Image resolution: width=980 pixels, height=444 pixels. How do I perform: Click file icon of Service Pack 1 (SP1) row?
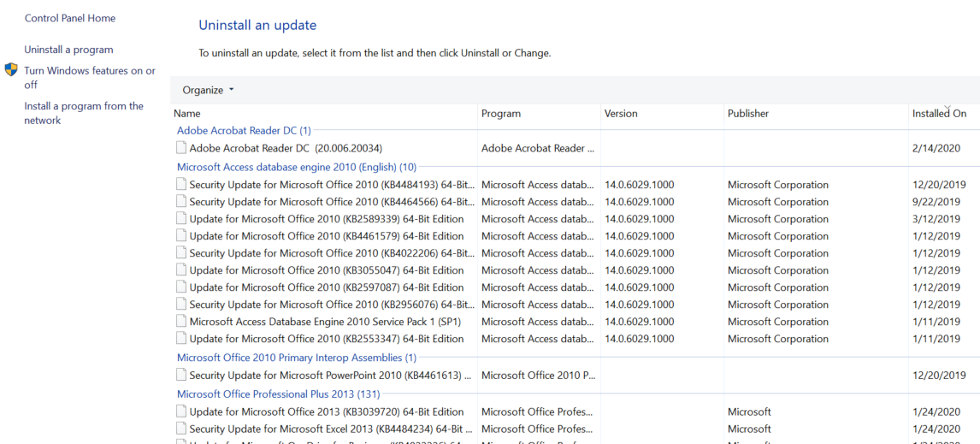click(x=181, y=322)
